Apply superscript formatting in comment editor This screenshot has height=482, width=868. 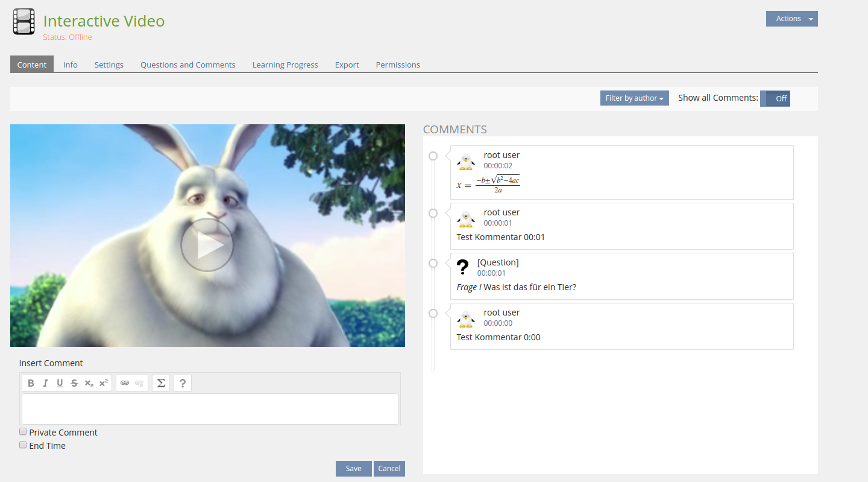104,383
